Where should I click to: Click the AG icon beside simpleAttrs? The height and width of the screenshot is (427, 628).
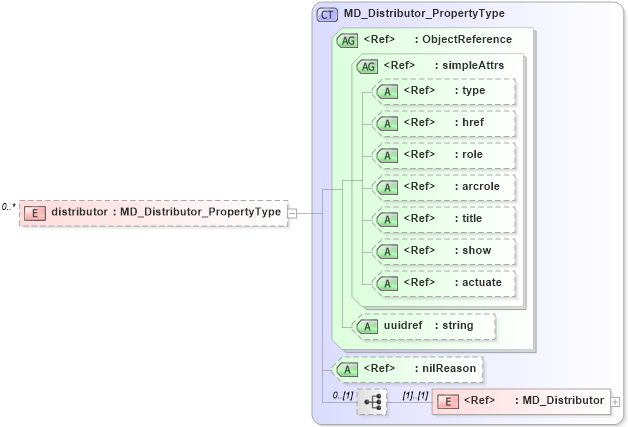(x=367, y=66)
